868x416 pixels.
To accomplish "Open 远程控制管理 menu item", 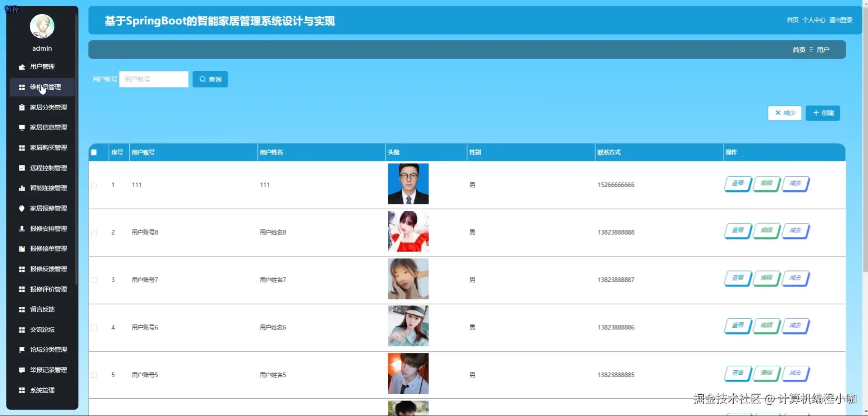I will (x=42, y=168).
